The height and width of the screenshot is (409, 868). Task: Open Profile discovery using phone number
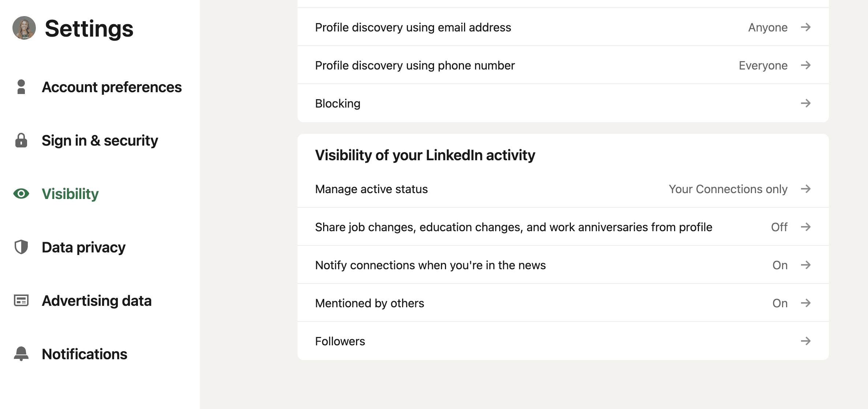click(563, 65)
